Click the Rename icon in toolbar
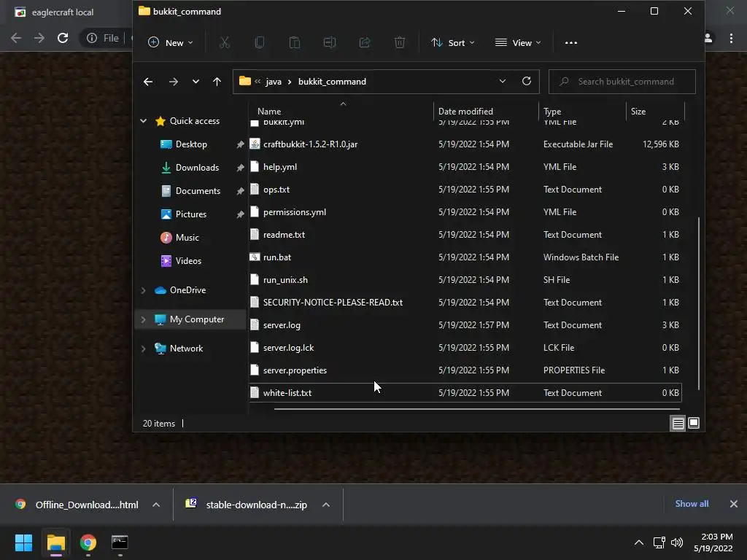Viewport: 747px width, 560px height. 330,43
